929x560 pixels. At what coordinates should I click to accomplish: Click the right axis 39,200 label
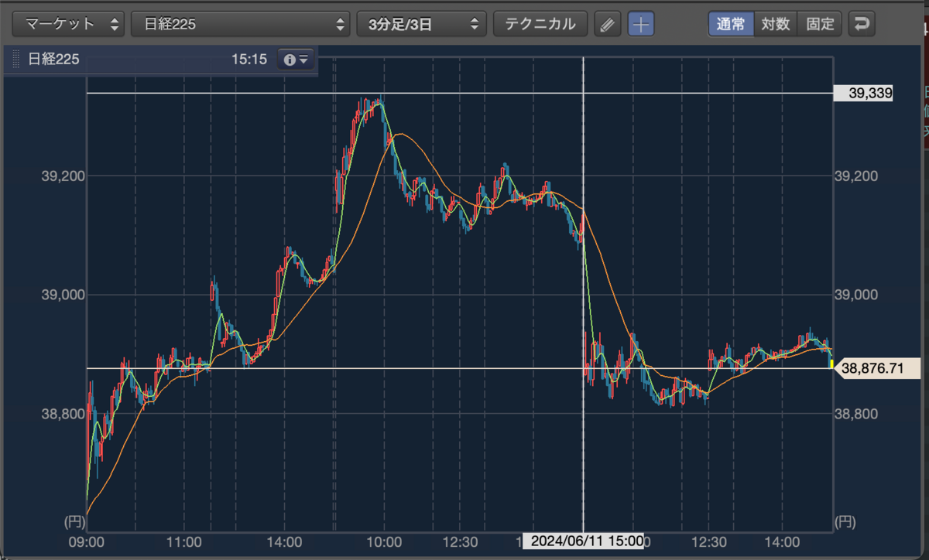[x=856, y=176]
